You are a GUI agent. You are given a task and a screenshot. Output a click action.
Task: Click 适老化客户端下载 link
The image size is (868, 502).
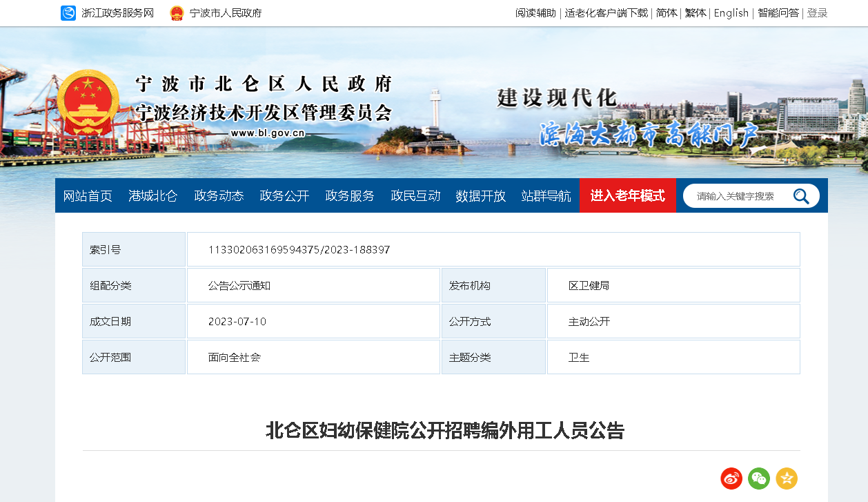[606, 13]
